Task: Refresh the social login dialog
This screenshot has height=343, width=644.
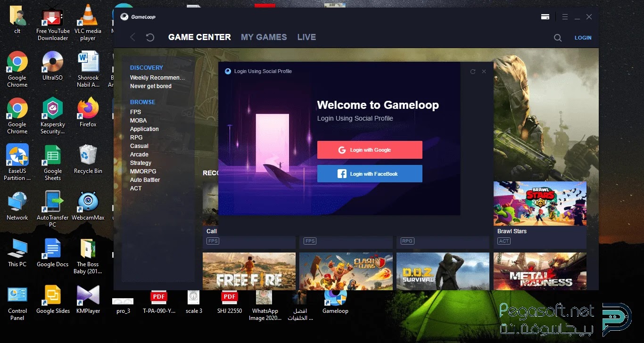Action: click(473, 72)
